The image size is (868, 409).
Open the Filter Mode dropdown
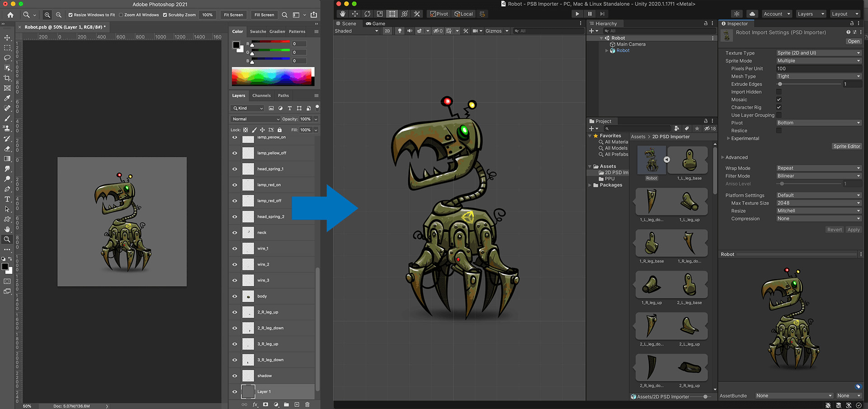click(x=819, y=176)
